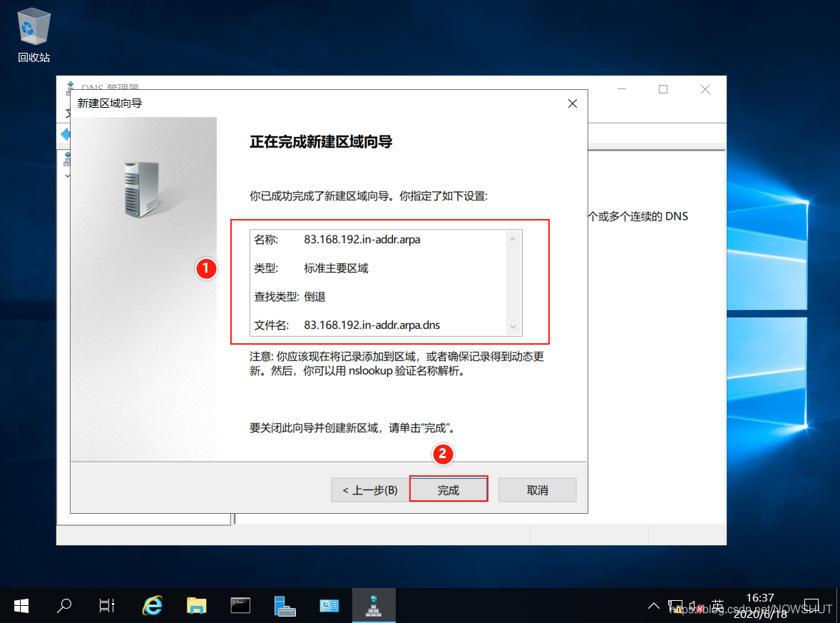The width and height of the screenshot is (840, 623).
Task: Activate the DNS Manager taskbar icon
Action: (374, 605)
